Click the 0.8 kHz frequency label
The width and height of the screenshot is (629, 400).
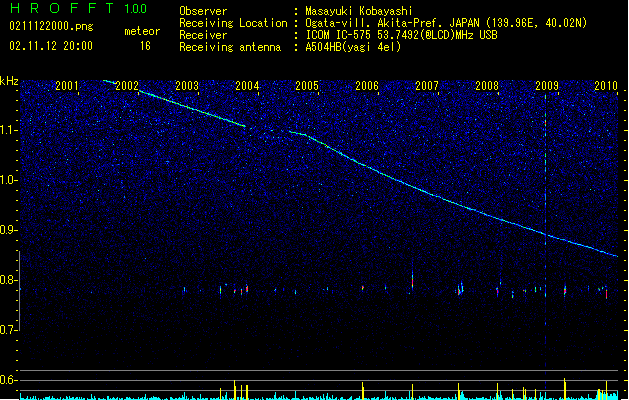(x=9, y=280)
